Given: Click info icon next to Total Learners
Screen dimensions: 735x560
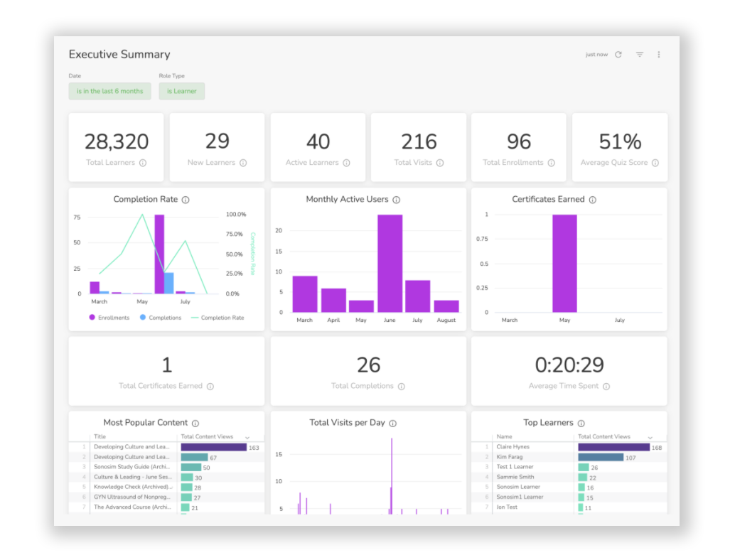Looking at the screenshot, I should 143,163.
